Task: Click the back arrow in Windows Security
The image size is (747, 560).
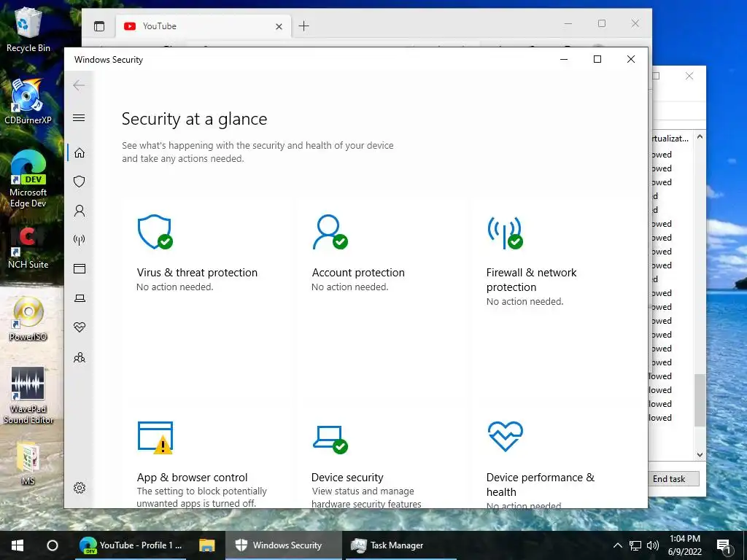Action: coord(79,85)
